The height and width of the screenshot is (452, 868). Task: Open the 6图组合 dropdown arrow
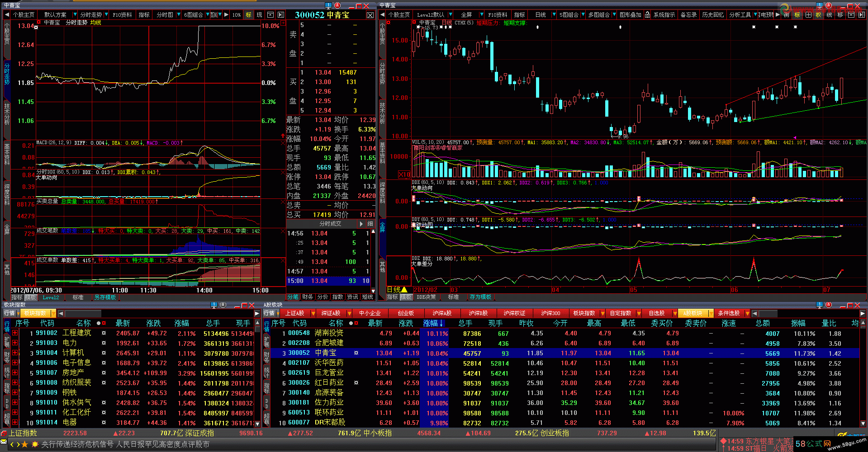click(x=207, y=14)
